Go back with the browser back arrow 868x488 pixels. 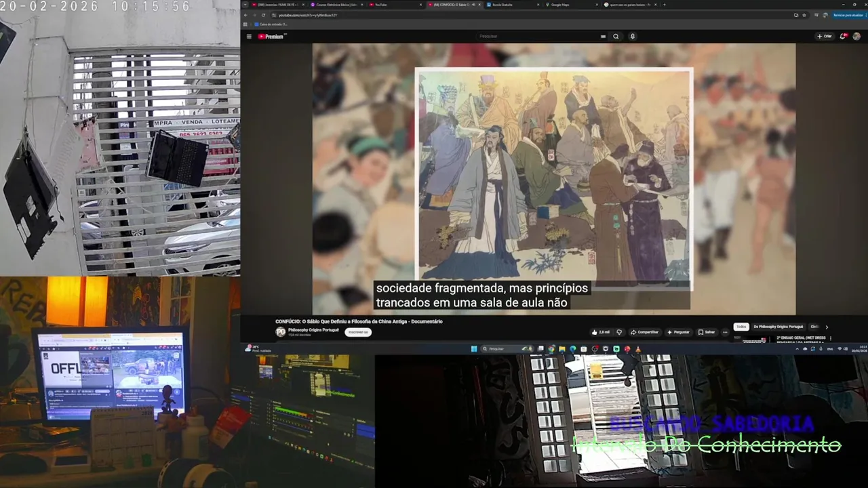[x=245, y=15]
